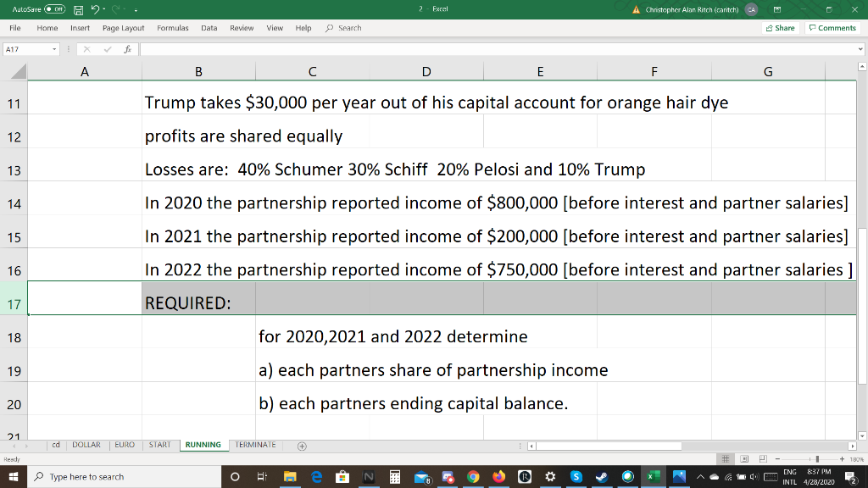This screenshot has height=488, width=868.
Task: Expand the formula bar chevron
Action: click(860, 49)
